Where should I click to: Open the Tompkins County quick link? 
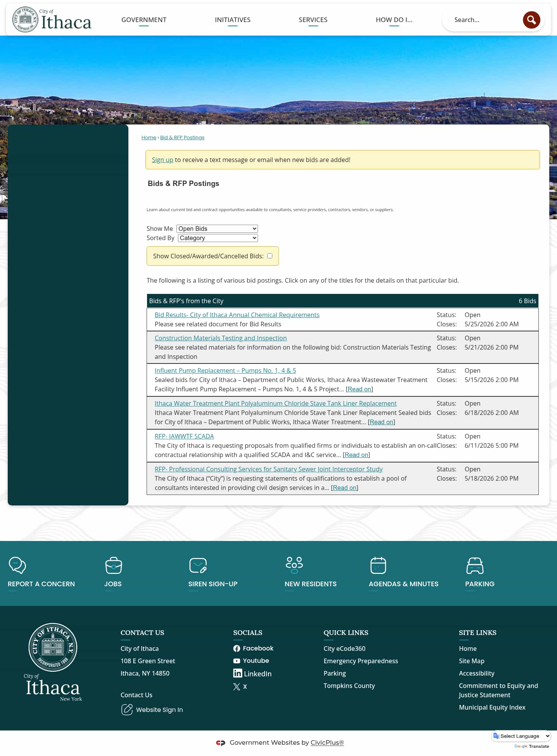349,686
